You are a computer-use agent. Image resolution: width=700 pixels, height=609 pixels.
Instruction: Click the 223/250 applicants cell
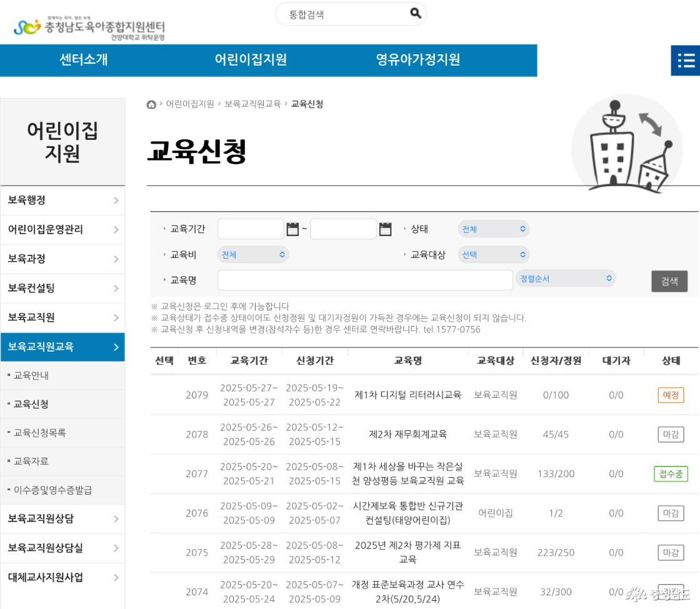coord(556,552)
